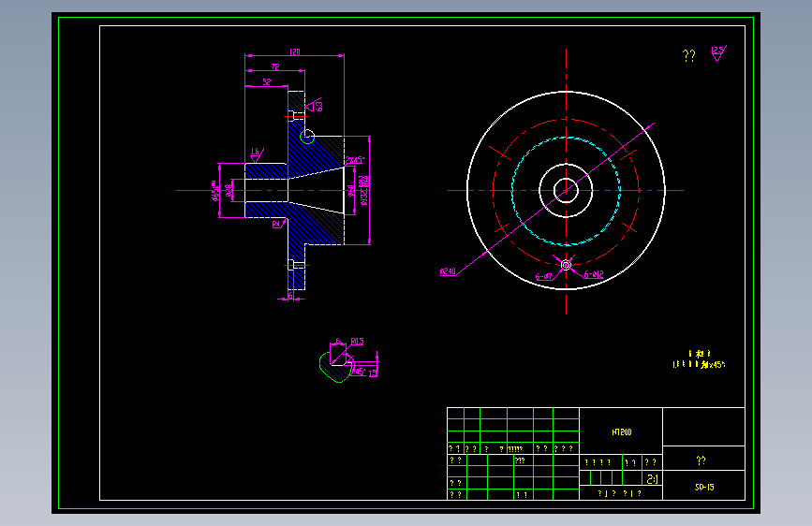Click the 6-ø12 hole callout
The width and height of the screenshot is (812, 526).
click(594, 274)
